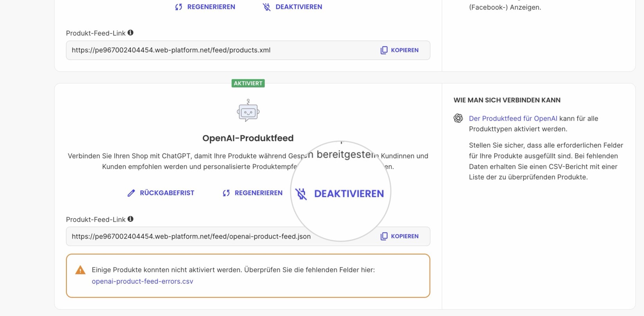Deactivate the OpenAI product feed
This screenshot has width=644, height=316.
click(x=340, y=194)
